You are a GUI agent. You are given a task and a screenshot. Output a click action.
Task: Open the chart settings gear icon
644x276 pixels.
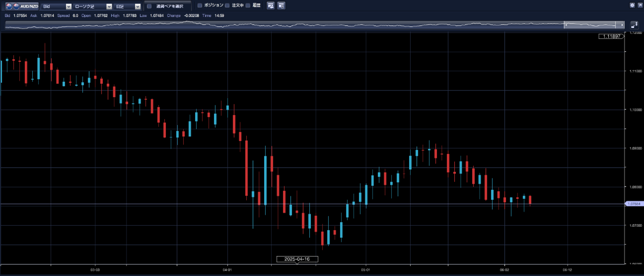point(632,5)
